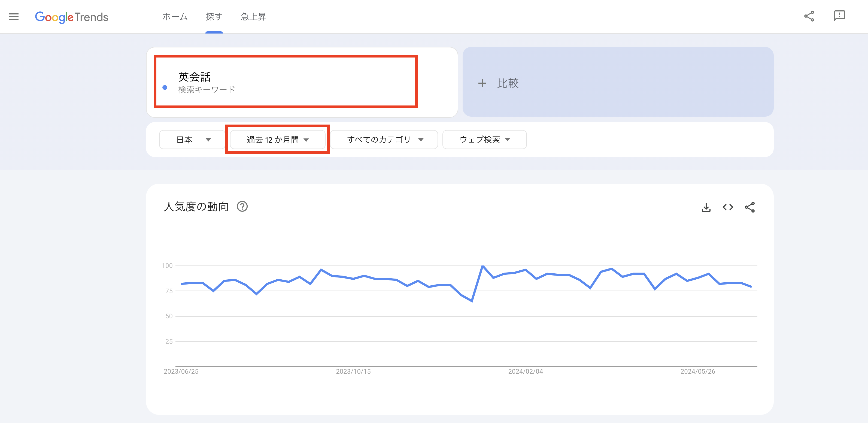868x423 pixels.
Task: Share the 人気度の動向 chart
Action: pos(750,207)
